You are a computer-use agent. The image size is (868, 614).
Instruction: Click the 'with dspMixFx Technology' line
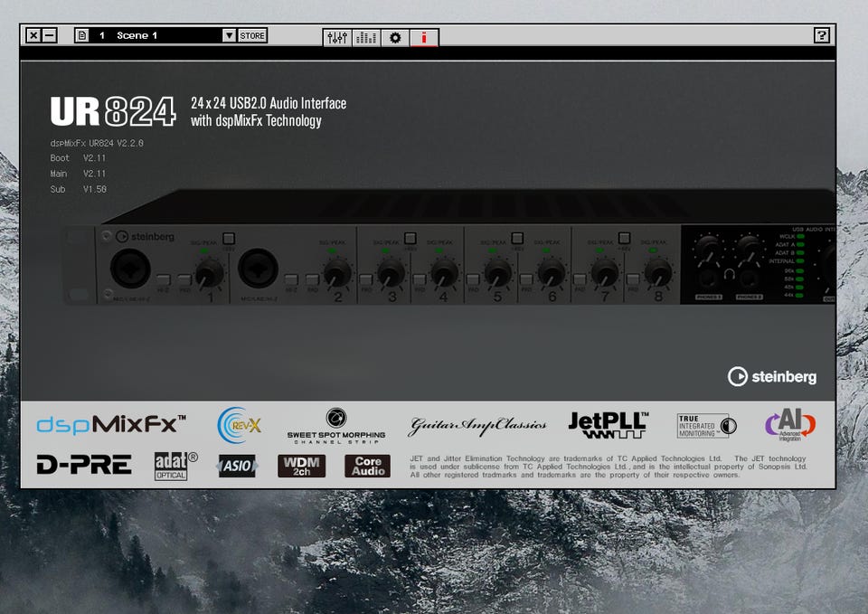[256, 120]
